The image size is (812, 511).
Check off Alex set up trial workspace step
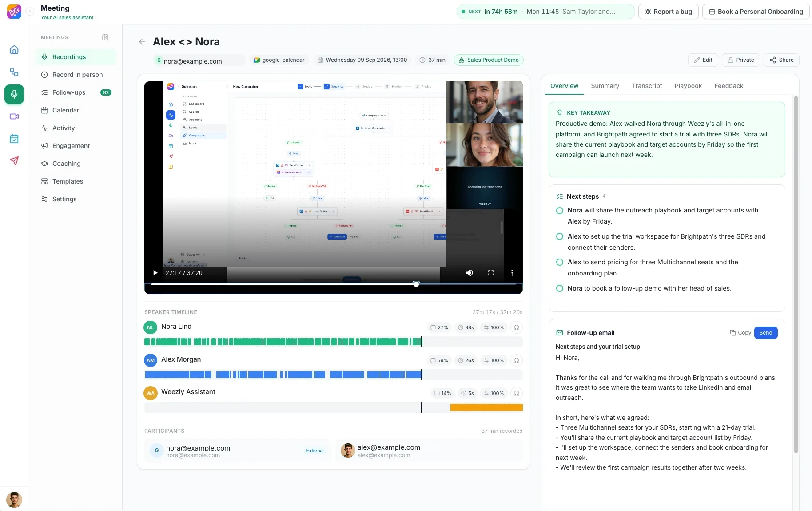(x=560, y=236)
